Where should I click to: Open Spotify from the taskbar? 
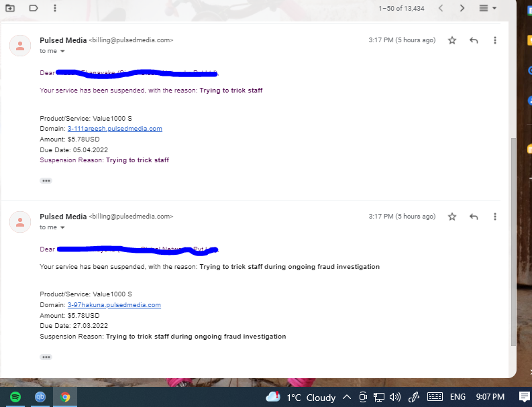(x=15, y=397)
